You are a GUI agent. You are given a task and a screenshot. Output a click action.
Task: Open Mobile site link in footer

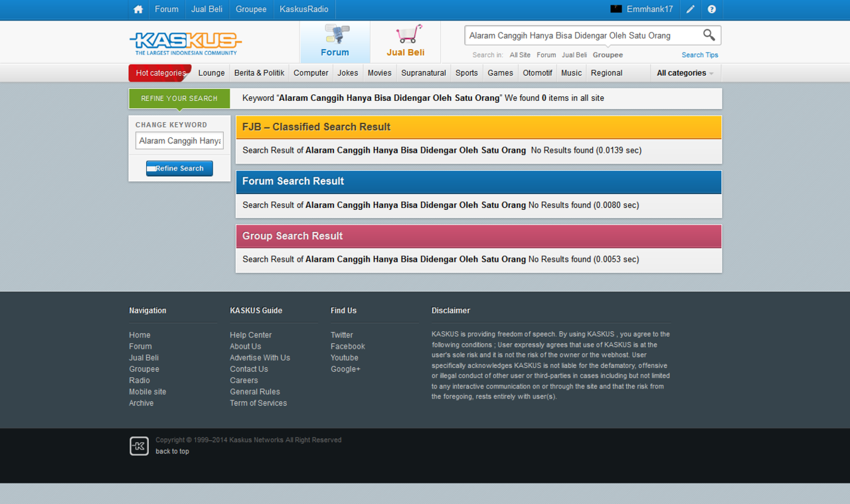click(x=147, y=392)
